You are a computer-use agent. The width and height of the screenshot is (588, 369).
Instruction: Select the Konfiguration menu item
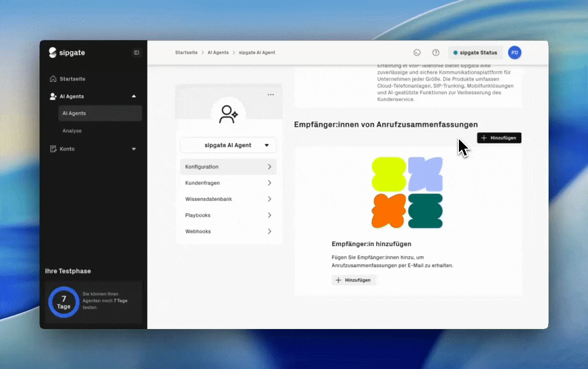[228, 167]
